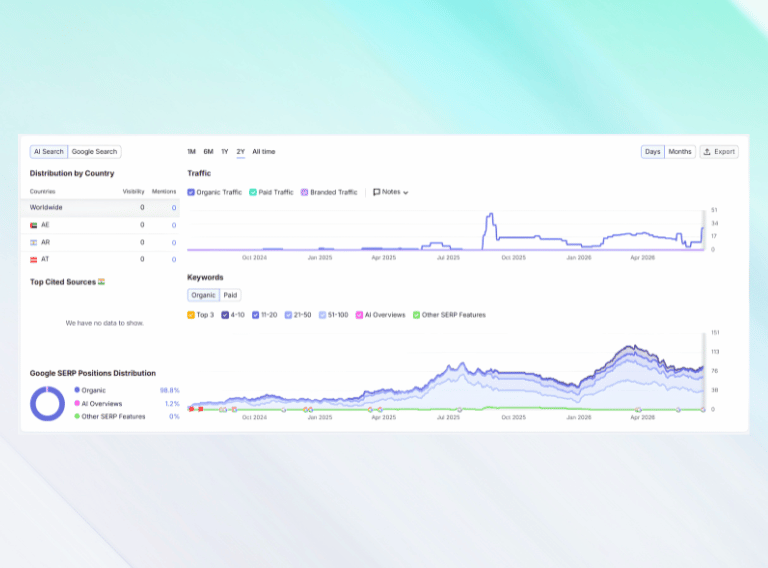Screen dimensions: 768x568
Task: Click the AT country flag icon
Action: tap(34, 260)
